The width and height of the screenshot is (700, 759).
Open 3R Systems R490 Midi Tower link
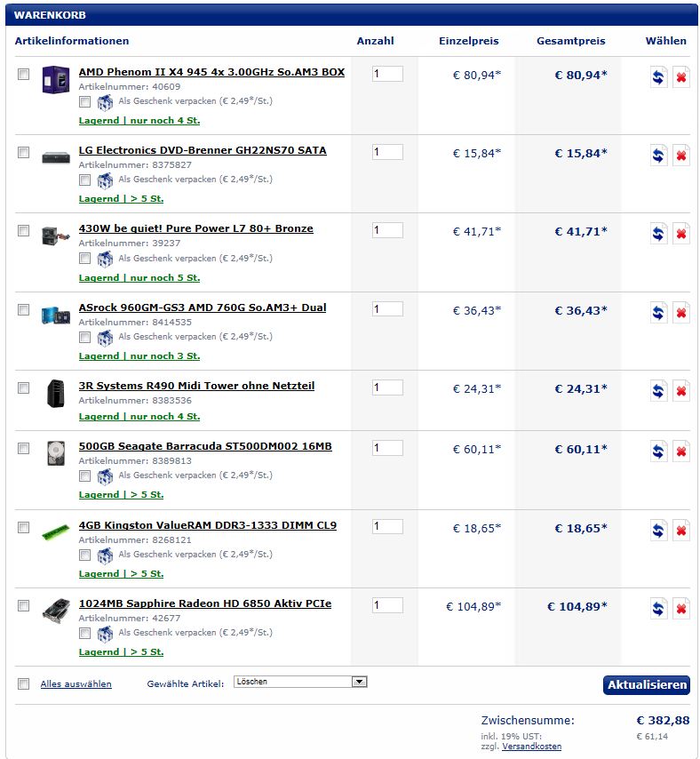point(197,386)
